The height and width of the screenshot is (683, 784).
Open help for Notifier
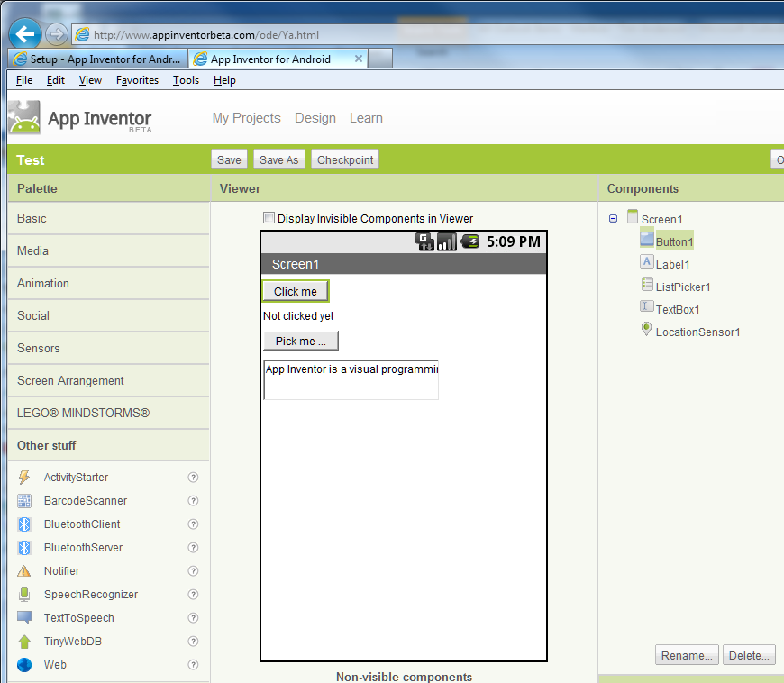193,571
